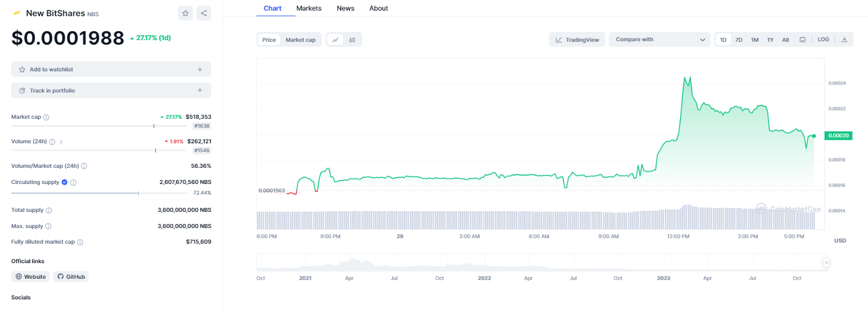Switch to the Markets tab
Viewport: 868px width, 315px height.
click(308, 8)
